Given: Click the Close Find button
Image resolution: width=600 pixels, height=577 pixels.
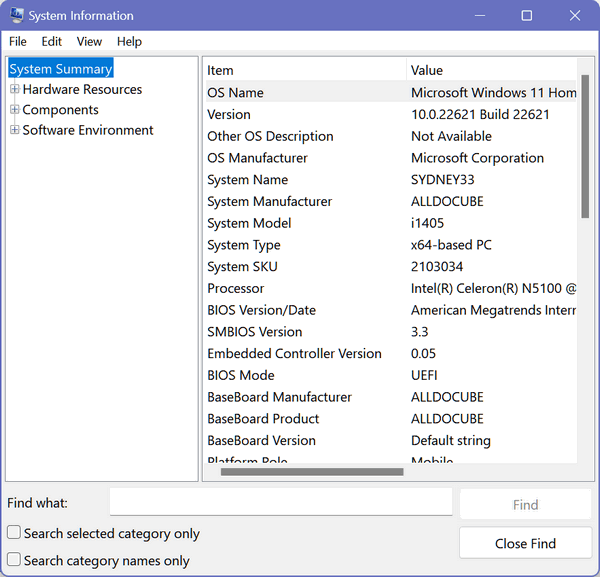Looking at the screenshot, I should [x=525, y=543].
